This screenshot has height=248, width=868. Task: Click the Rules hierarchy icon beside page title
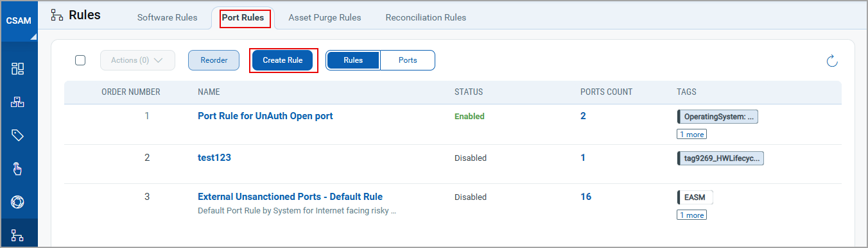(x=56, y=16)
